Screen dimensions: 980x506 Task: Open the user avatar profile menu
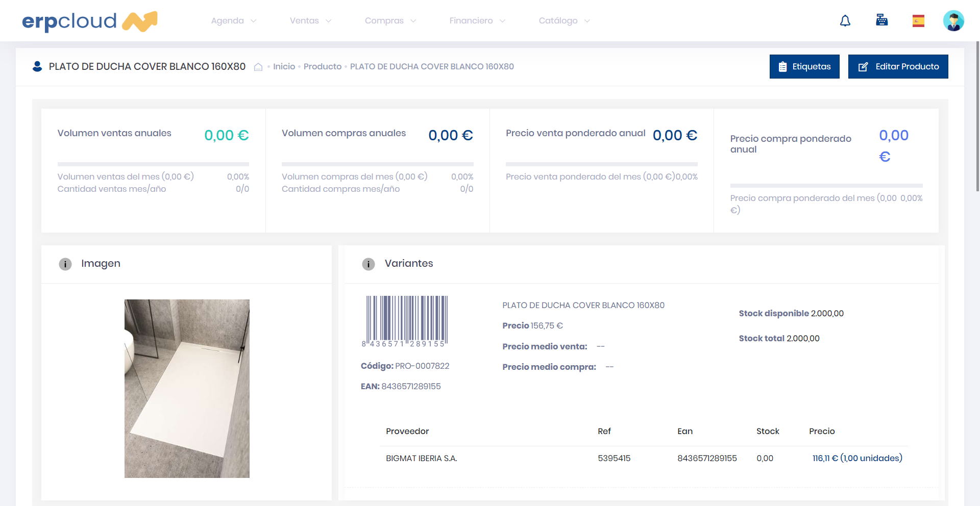953,21
